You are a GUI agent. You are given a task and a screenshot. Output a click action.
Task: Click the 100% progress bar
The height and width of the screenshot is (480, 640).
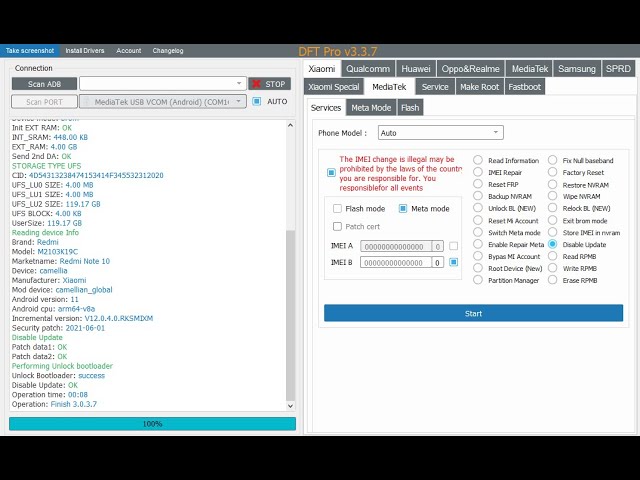152,424
